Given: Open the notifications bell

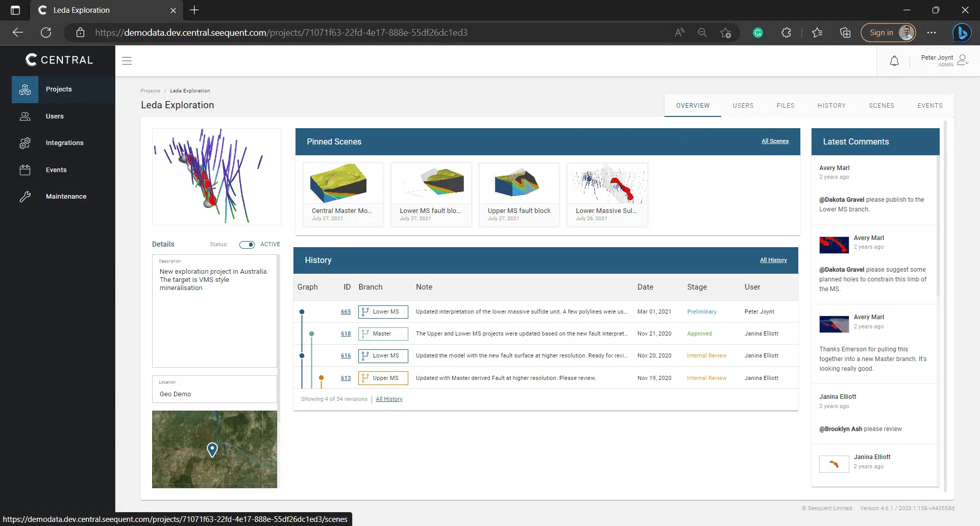Looking at the screenshot, I should click(x=894, y=61).
